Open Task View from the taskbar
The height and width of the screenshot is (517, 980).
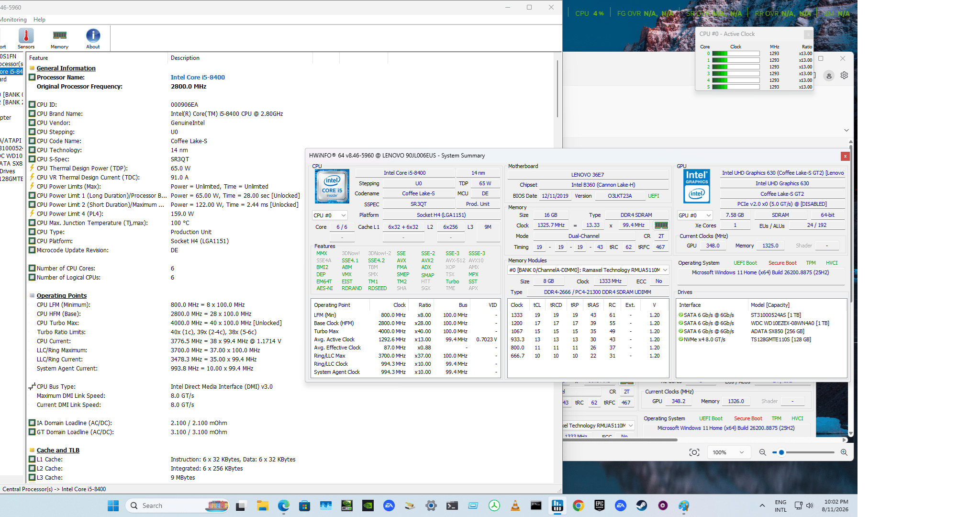click(241, 506)
